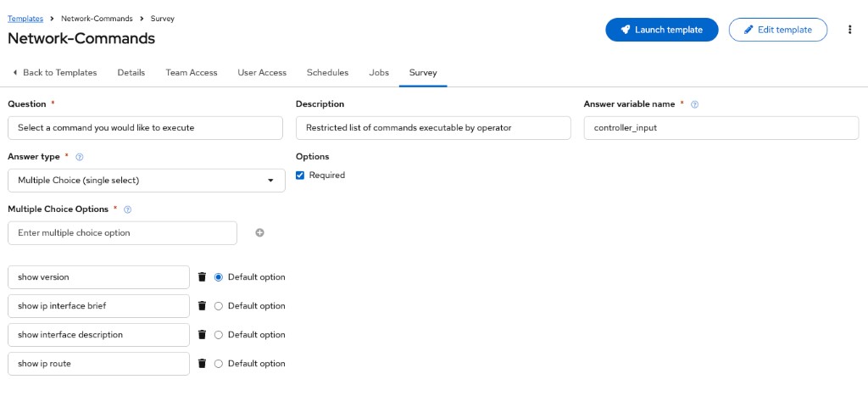Open the User Access tab

coord(262,73)
